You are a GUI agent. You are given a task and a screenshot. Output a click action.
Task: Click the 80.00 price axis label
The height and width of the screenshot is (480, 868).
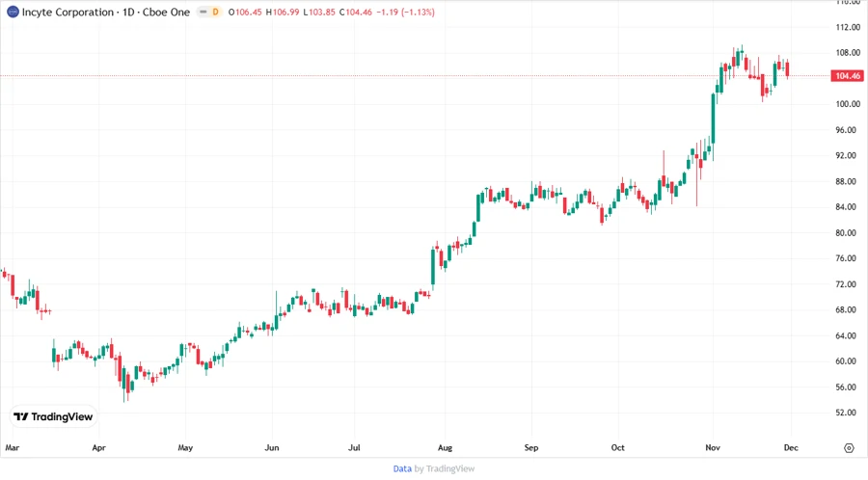point(848,233)
